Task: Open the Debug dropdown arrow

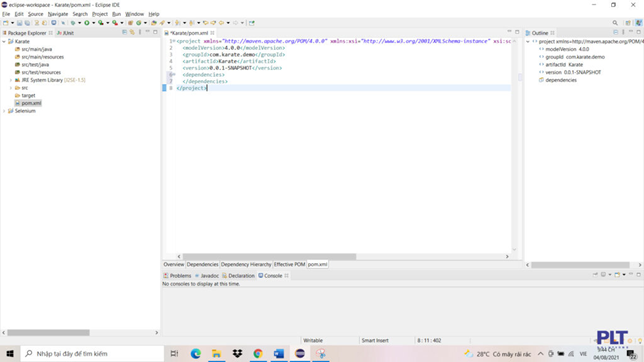Action: click(x=79, y=23)
